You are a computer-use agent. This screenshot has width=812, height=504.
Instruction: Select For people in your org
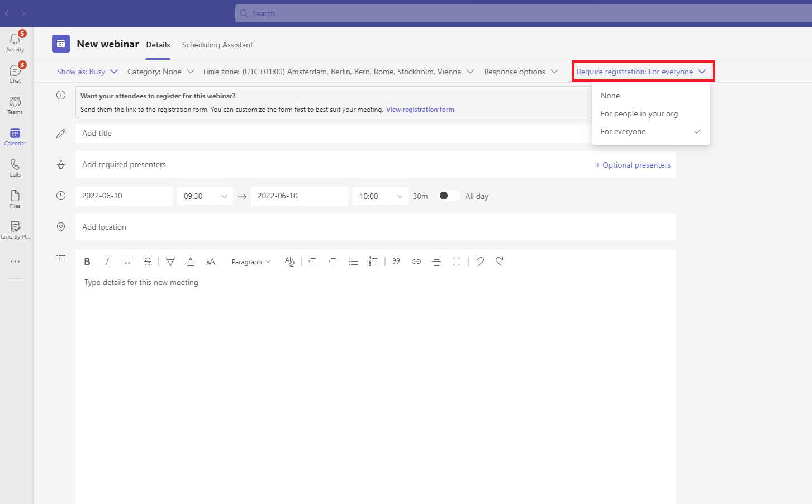(x=651, y=113)
